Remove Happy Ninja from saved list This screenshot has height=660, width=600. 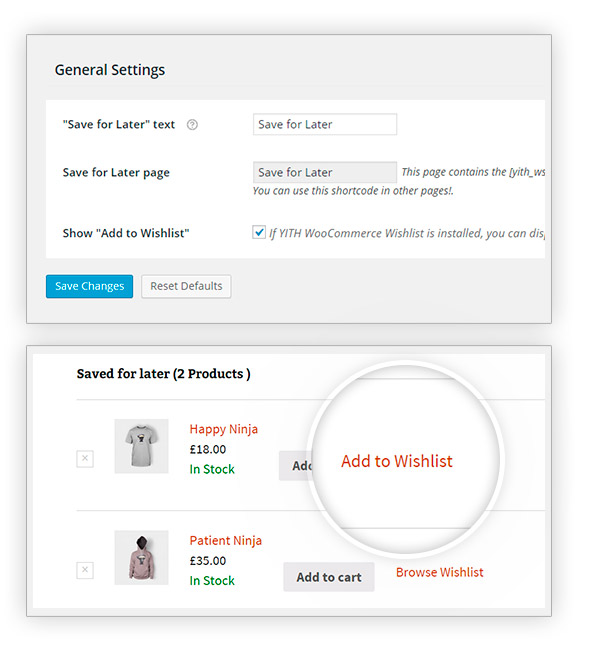click(85, 459)
